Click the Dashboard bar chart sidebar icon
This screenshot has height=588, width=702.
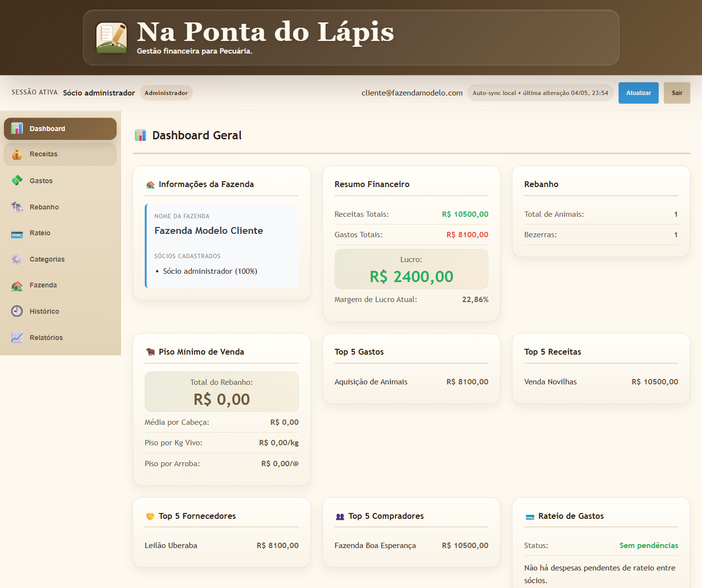(x=17, y=129)
